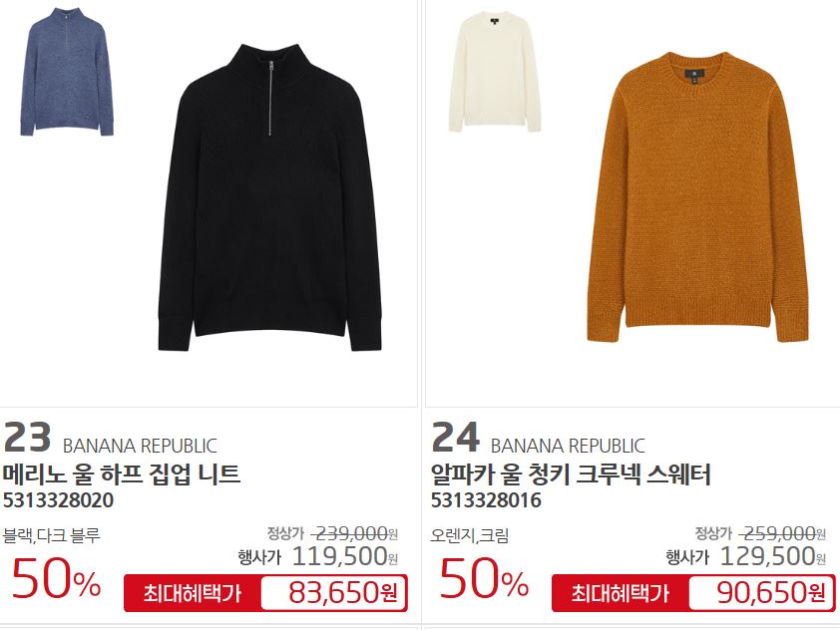This screenshot has height=630, width=840.
Task: Click the item 24 BANANA REPUBLIC brand label
Action: coord(568,446)
